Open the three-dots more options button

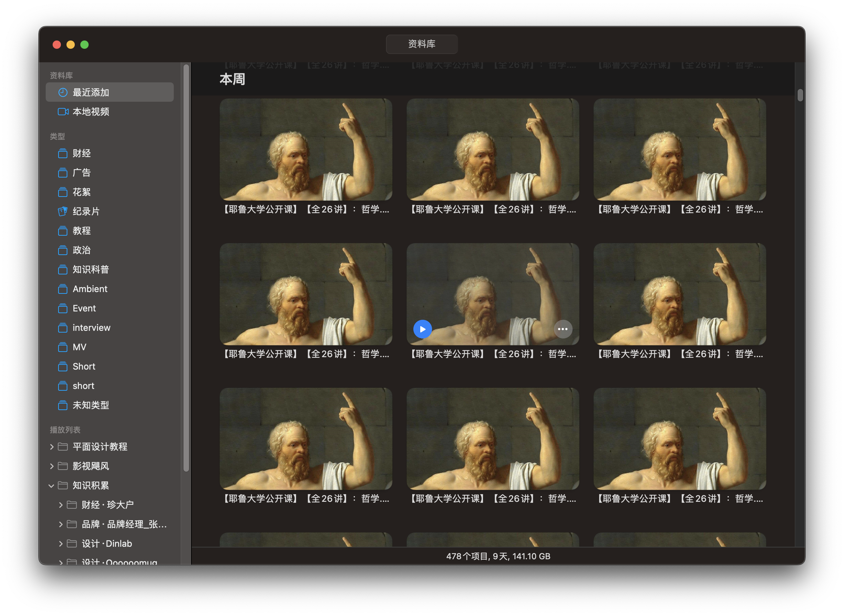tap(563, 329)
